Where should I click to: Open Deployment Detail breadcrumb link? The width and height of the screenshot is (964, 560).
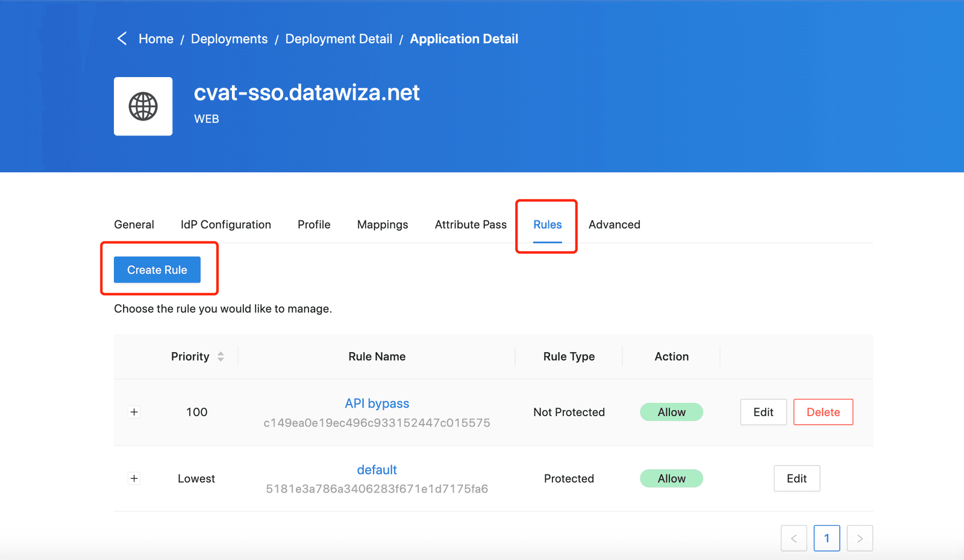click(x=339, y=39)
